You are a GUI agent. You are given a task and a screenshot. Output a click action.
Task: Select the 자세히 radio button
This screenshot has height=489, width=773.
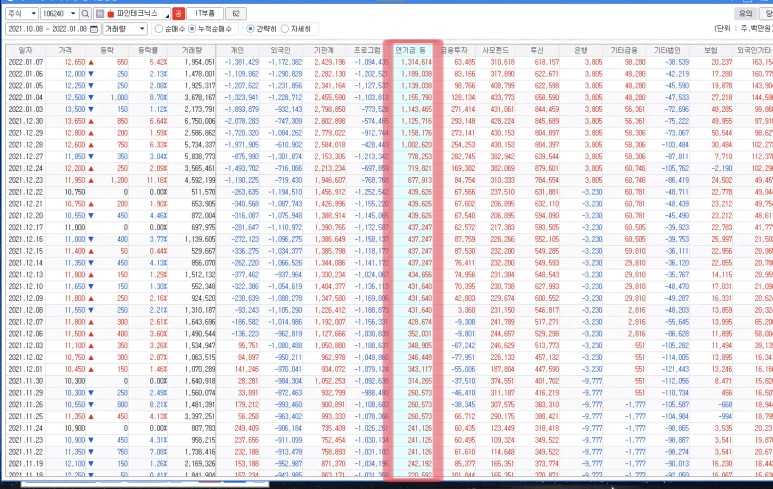[x=284, y=29]
